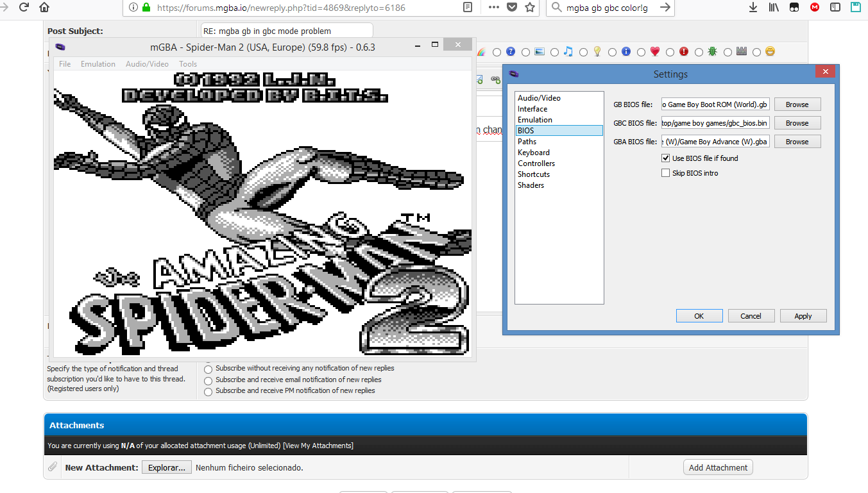This screenshot has width=868, height=493.
Task: Browse for the GBC BIOS file
Action: tap(797, 123)
